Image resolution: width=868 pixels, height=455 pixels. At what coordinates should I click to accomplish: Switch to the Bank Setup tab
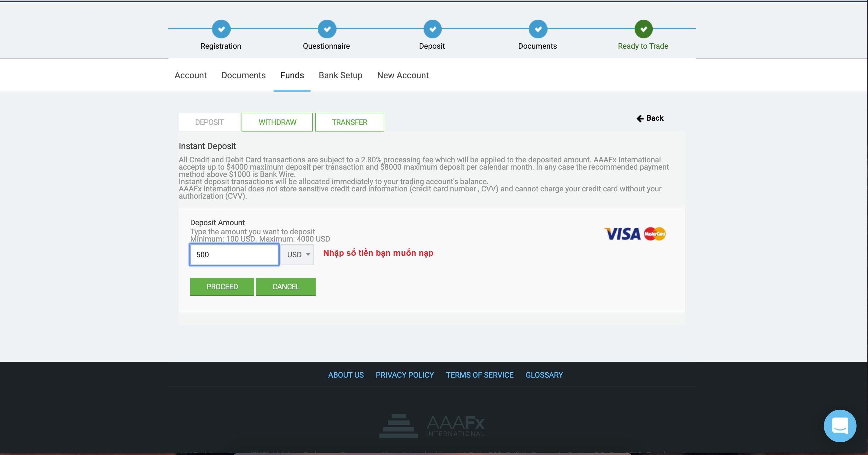point(340,76)
